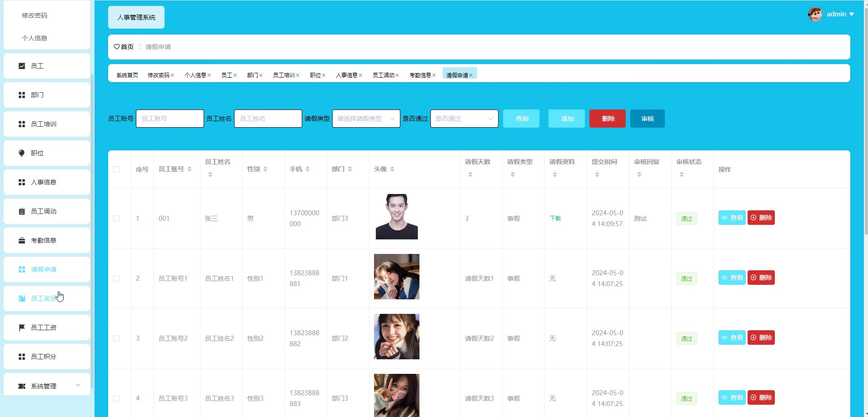Image resolution: width=868 pixels, height=417 pixels.
Task: Sort by 部门 column arrows
Action: pyautogui.click(x=350, y=169)
